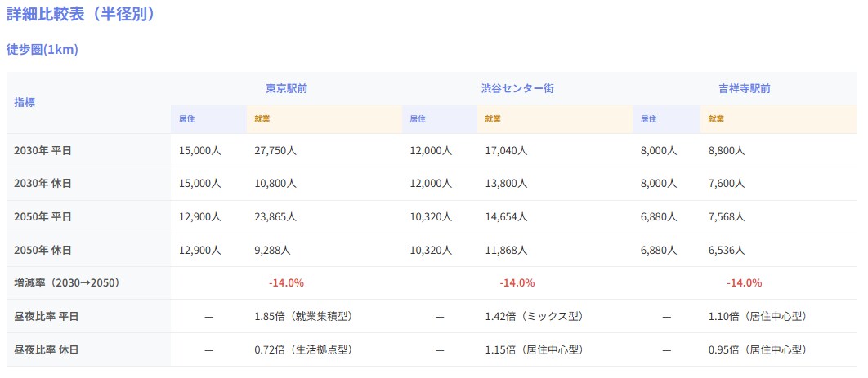Select 1.15倍（居住中心型） ratio cell
Image resolution: width=868 pixels, height=378 pixels.
pos(535,349)
